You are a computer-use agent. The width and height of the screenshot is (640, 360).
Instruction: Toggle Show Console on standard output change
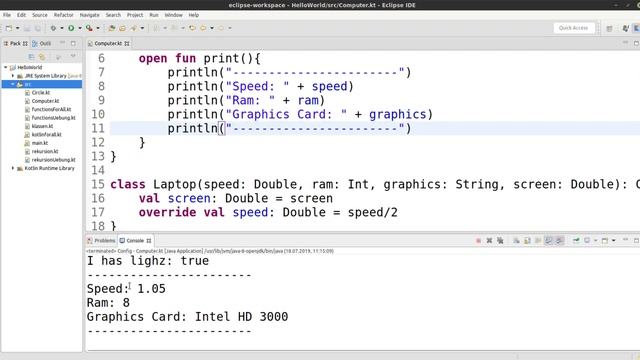point(549,241)
